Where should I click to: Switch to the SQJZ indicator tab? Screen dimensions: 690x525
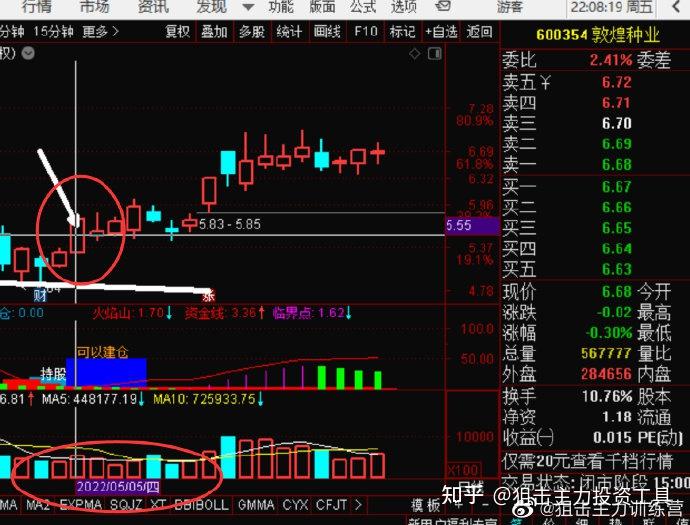click(x=126, y=505)
